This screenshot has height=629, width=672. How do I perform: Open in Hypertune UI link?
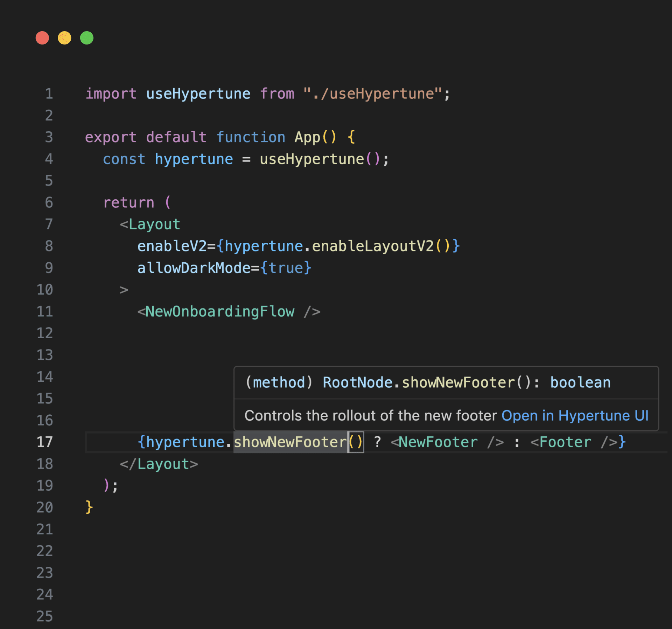[x=575, y=416]
